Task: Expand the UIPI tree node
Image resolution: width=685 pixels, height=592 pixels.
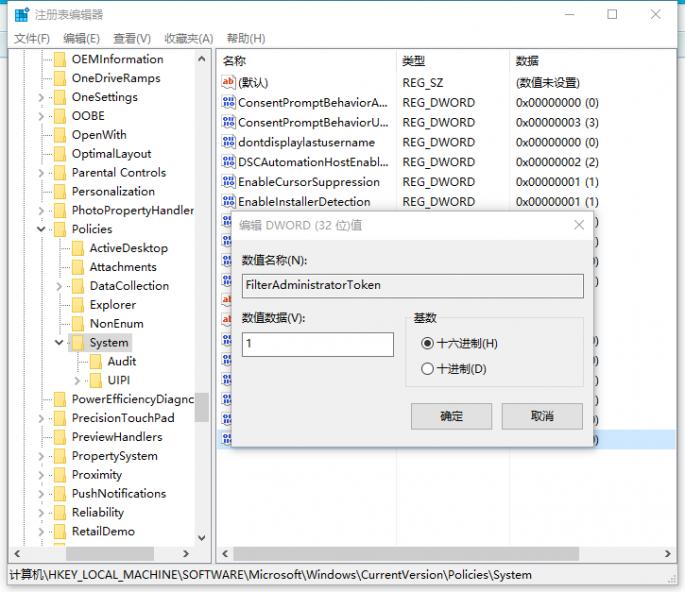Action: pos(77,381)
